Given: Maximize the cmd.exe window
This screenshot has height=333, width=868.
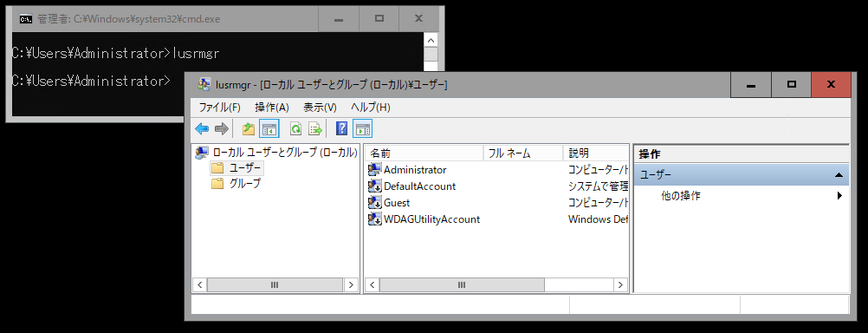Looking at the screenshot, I should coord(379,19).
